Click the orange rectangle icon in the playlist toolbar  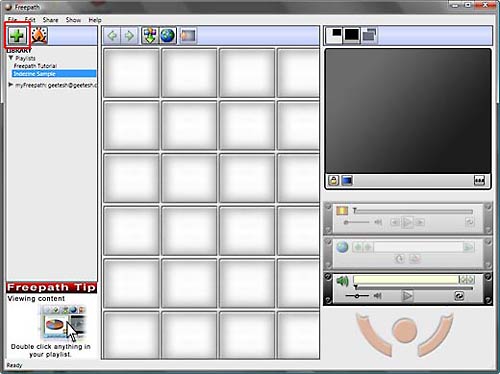188,36
